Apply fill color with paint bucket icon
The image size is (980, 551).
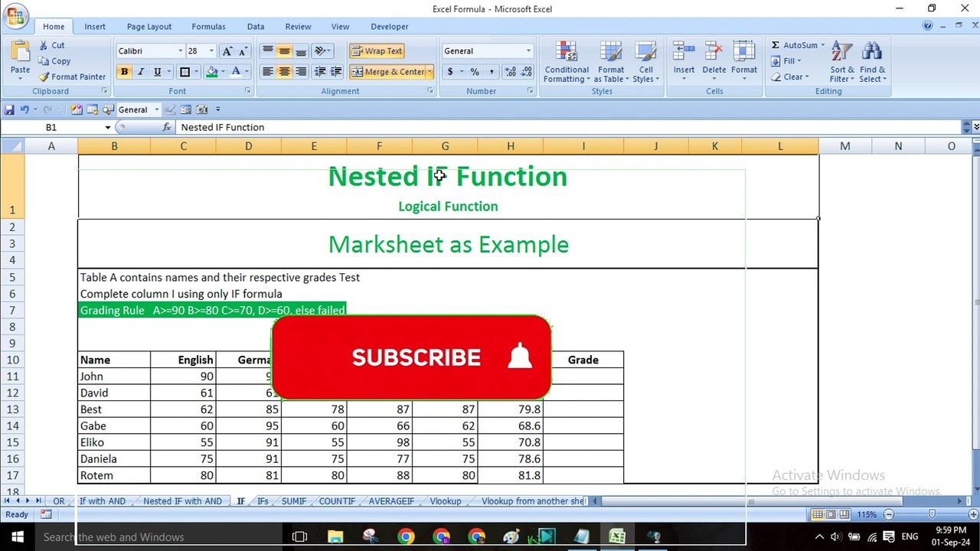212,72
